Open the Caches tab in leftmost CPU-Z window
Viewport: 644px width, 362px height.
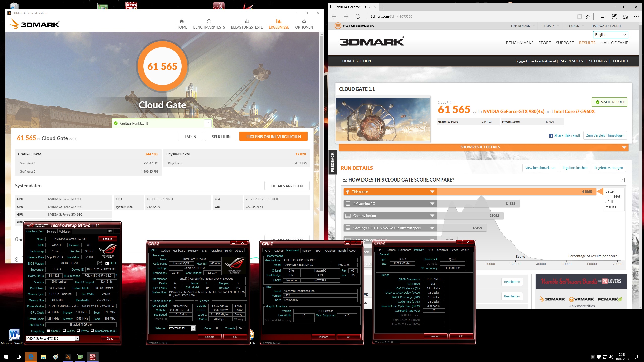(165, 251)
